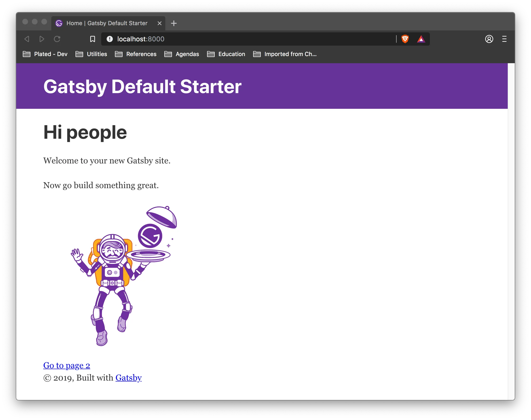This screenshot has width=531, height=420.
Task: Select the Home | Gatsby Default Starter tab
Action: [x=108, y=23]
